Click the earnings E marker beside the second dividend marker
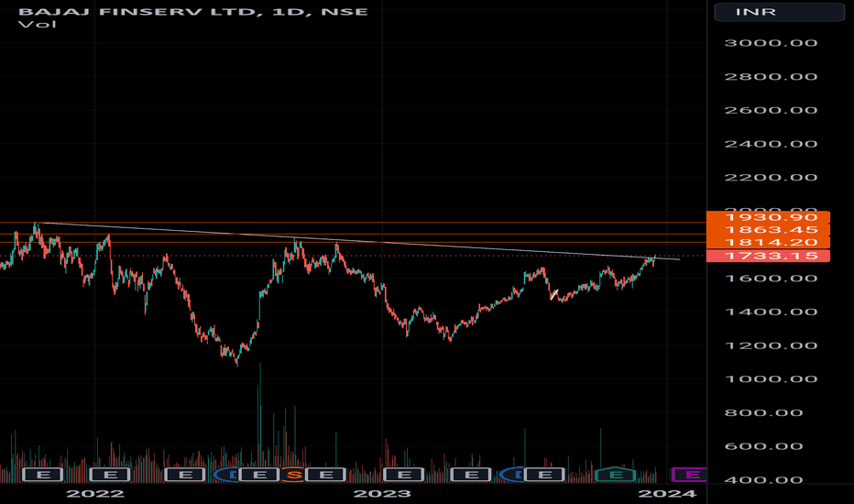 [544, 475]
